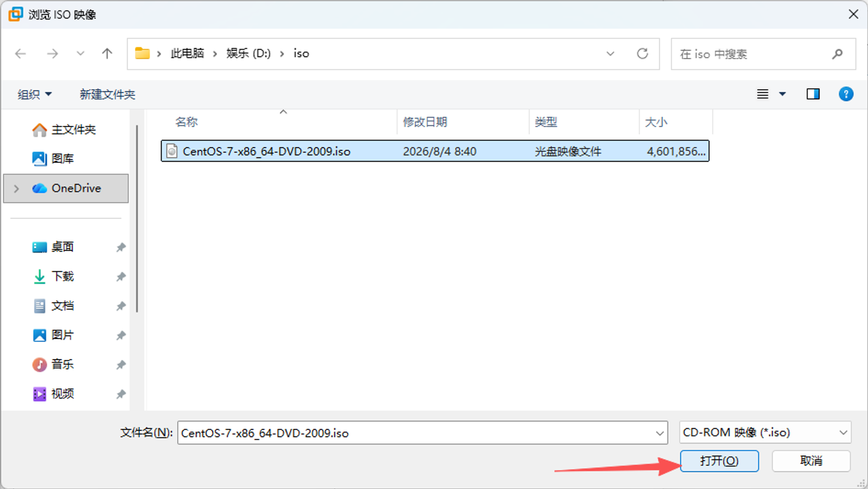
Task: Click the folder icon in address bar
Action: [x=142, y=53]
